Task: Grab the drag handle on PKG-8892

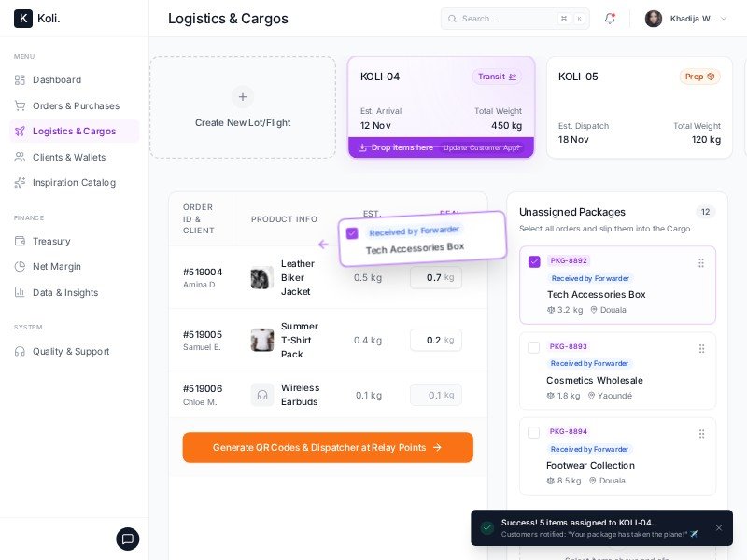Action: click(701, 262)
